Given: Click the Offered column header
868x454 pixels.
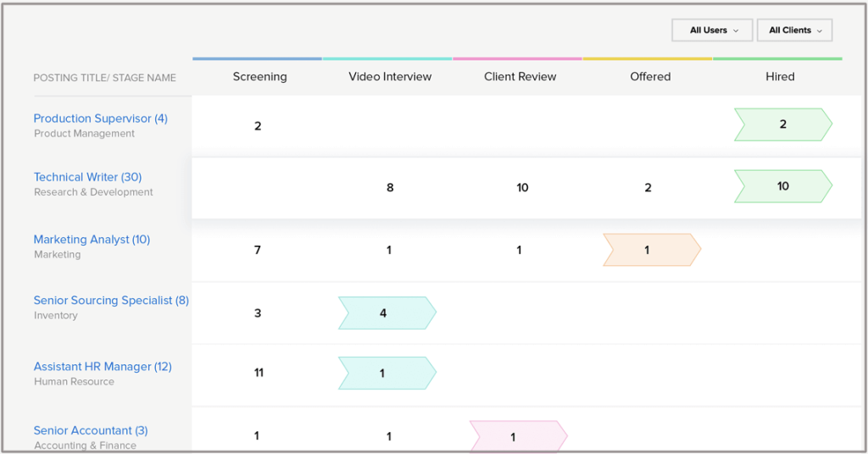Looking at the screenshot, I should point(650,77).
